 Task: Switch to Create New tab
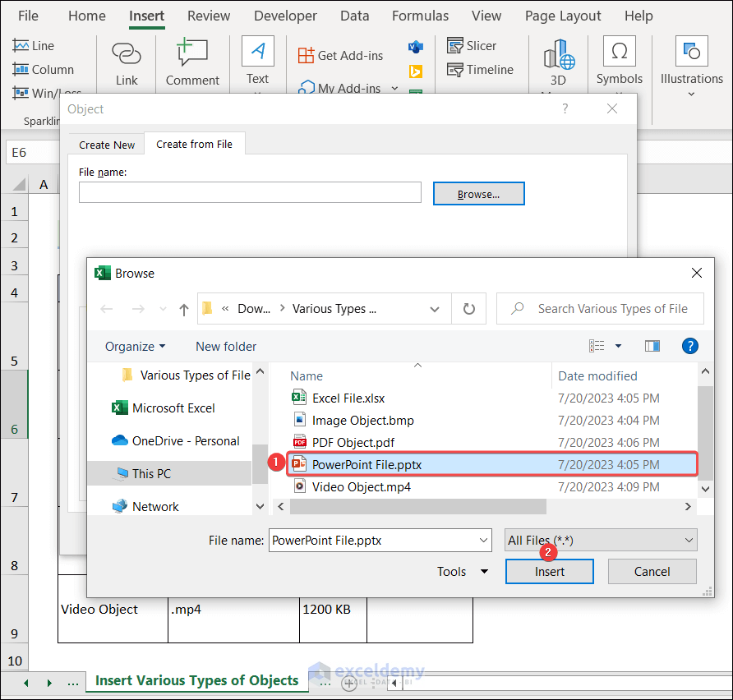point(107,145)
